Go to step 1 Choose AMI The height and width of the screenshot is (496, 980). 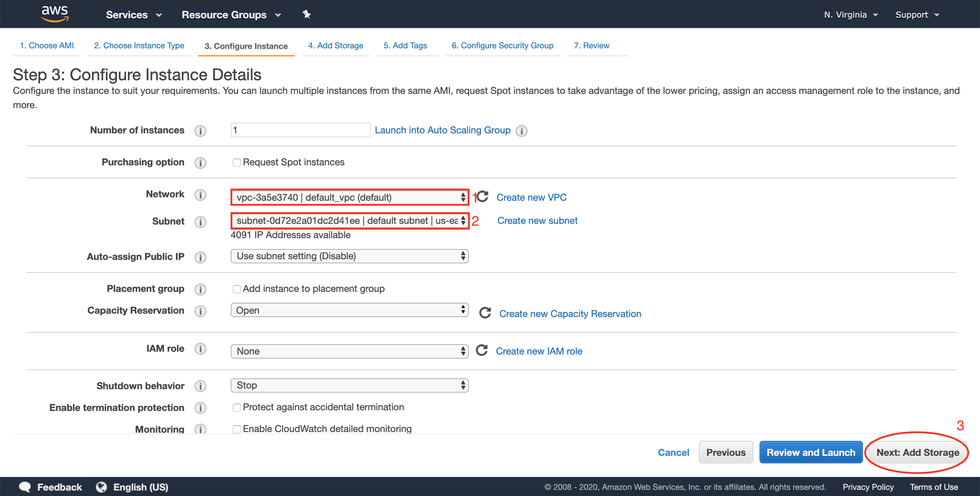[47, 46]
